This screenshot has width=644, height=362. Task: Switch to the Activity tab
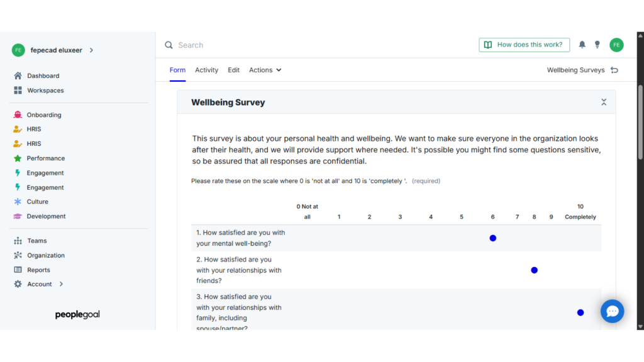point(206,70)
